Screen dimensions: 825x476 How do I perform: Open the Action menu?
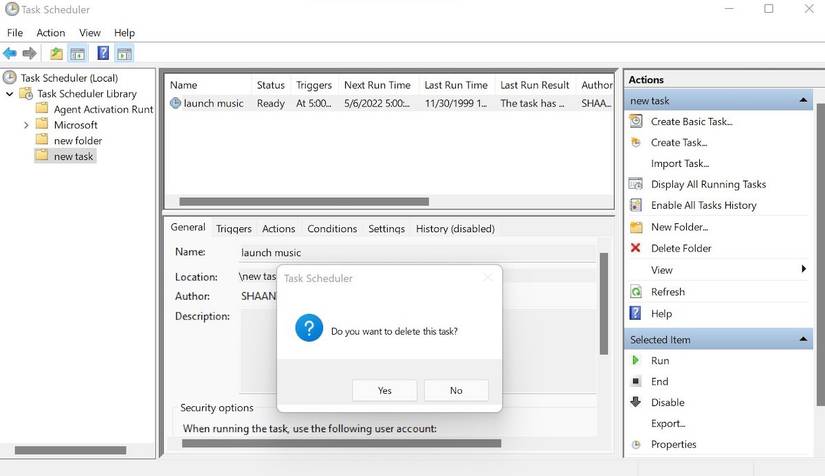pyautogui.click(x=50, y=33)
